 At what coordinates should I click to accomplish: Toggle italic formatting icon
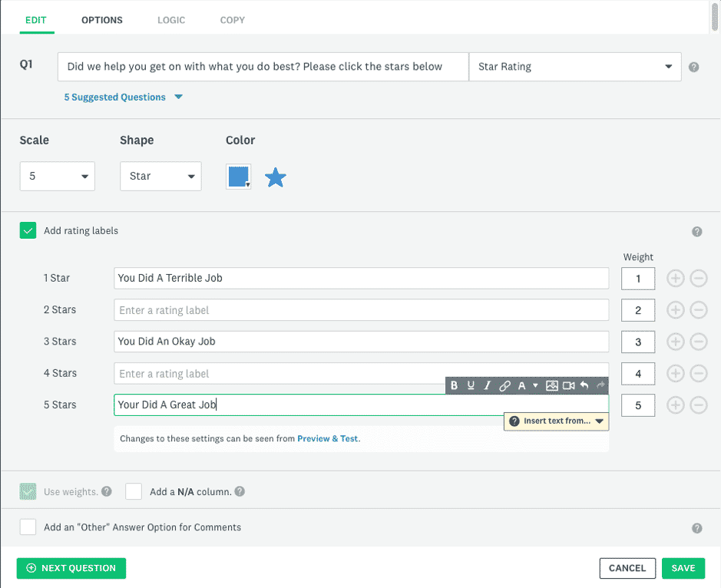point(487,386)
